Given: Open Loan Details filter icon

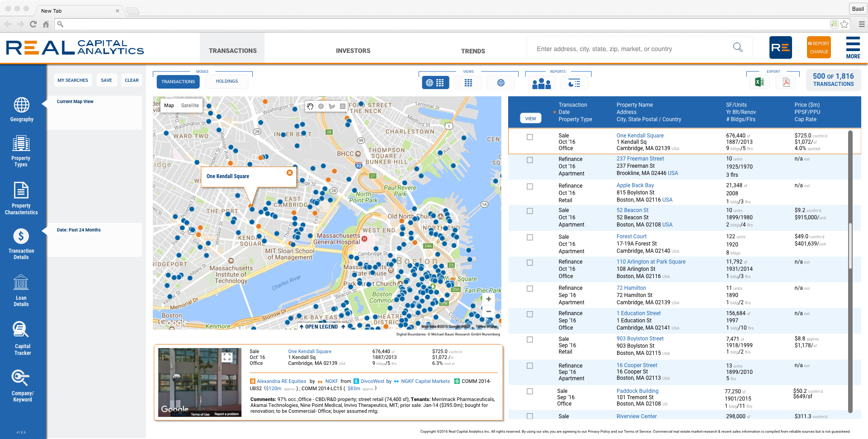Looking at the screenshot, I should pos(21,282).
